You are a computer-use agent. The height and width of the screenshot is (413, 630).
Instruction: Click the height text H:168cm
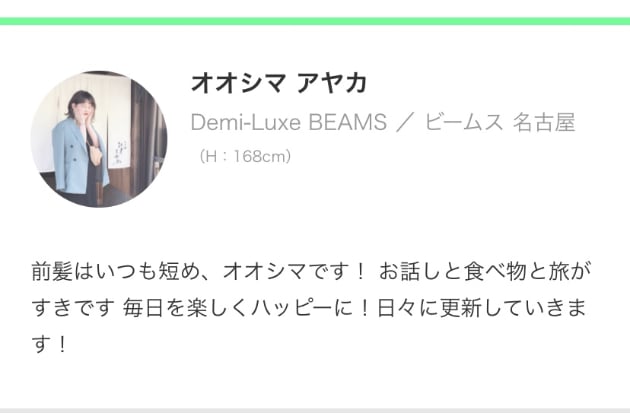(245, 156)
